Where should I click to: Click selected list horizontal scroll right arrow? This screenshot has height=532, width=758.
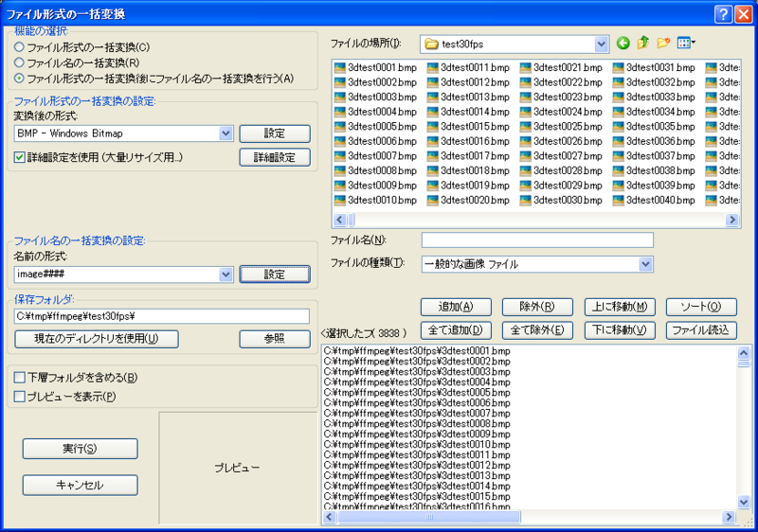(x=729, y=517)
